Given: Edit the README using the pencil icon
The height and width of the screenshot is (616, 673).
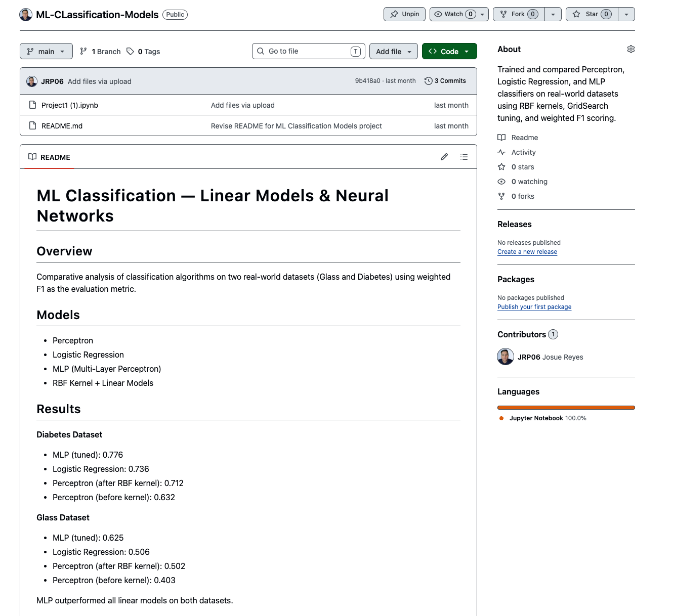Looking at the screenshot, I should (x=444, y=157).
